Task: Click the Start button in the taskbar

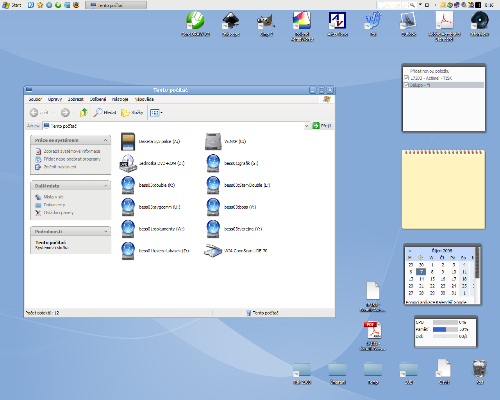Action: point(12,5)
